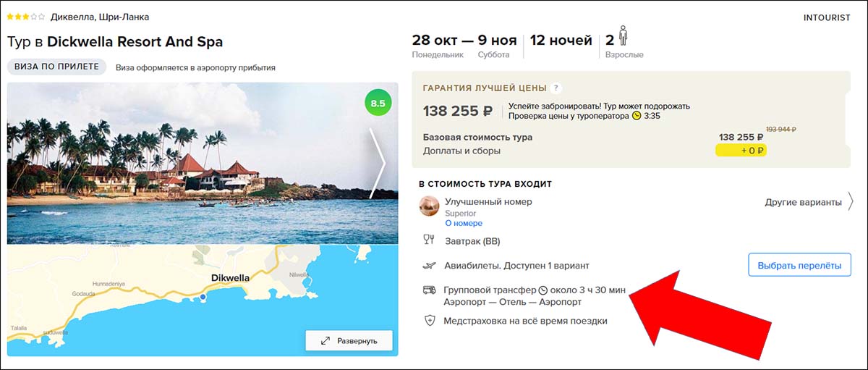The image size is (868, 370).
Task: Click the Superior room thumbnail image
Action: [430, 206]
